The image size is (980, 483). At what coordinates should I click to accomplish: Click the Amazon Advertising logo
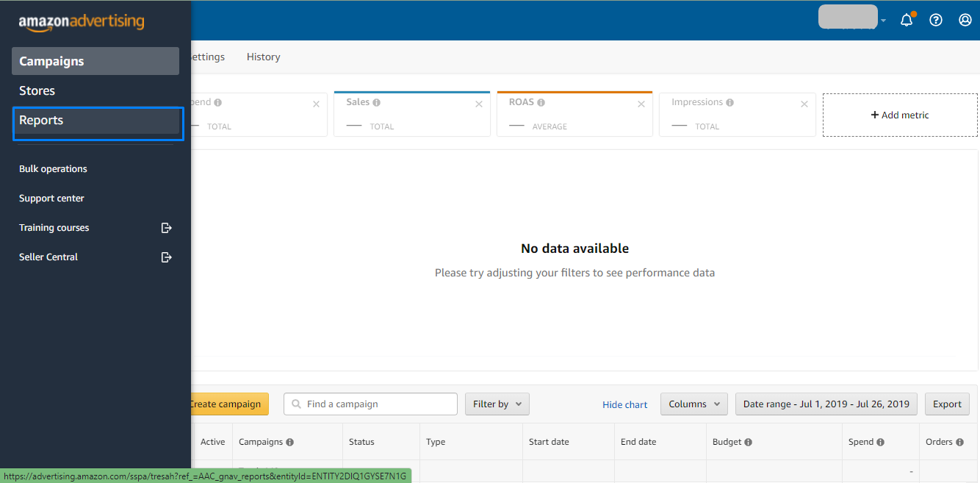(82, 22)
